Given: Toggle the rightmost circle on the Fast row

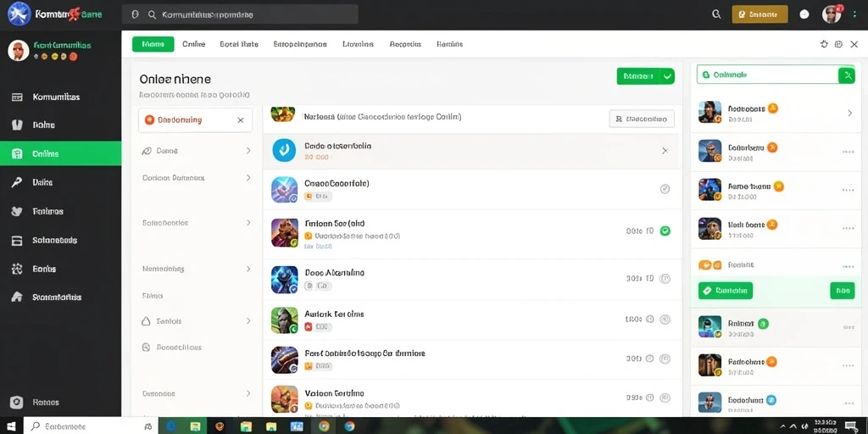Looking at the screenshot, I should pos(665,359).
